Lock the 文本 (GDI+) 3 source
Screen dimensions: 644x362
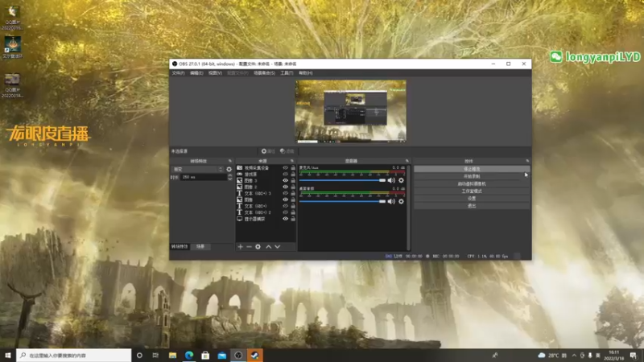tap(293, 193)
